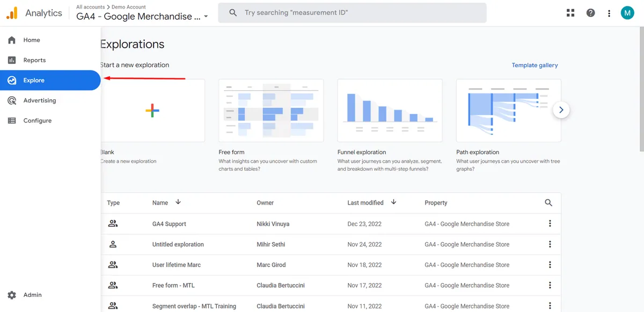The height and width of the screenshot is (312, 644).
Task: Click date Nov 18, 2022
Action: (364, 265)
